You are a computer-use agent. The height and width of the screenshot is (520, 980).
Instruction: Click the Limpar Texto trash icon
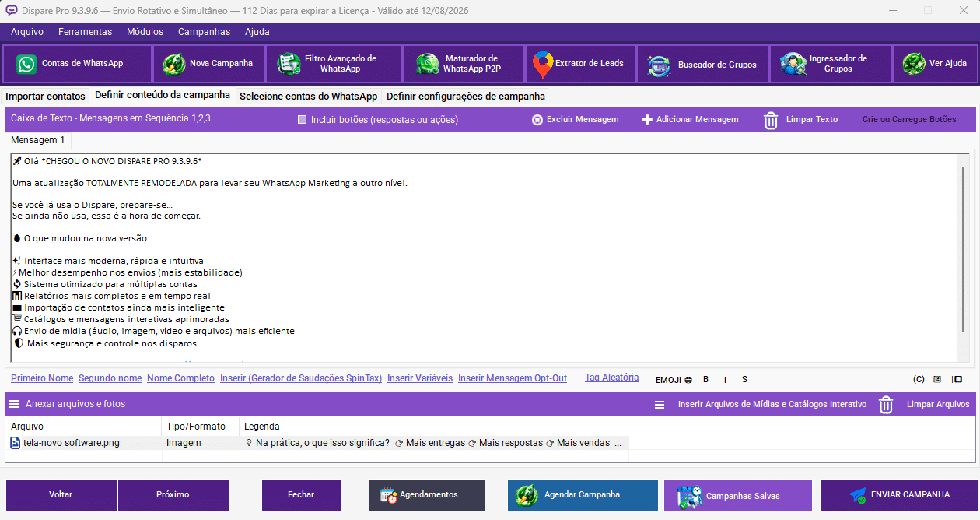click(771, 120)
